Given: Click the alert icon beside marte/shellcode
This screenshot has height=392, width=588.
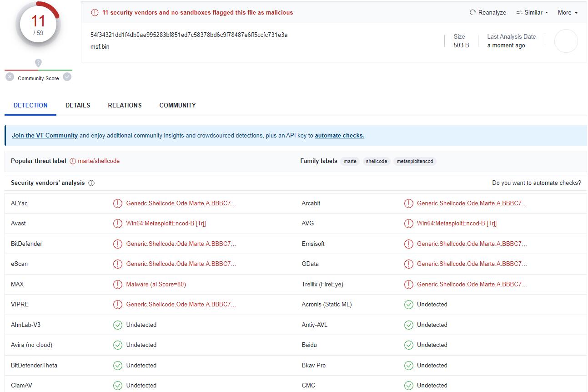Looking at the screenshot, I should [x=73, y=161].
